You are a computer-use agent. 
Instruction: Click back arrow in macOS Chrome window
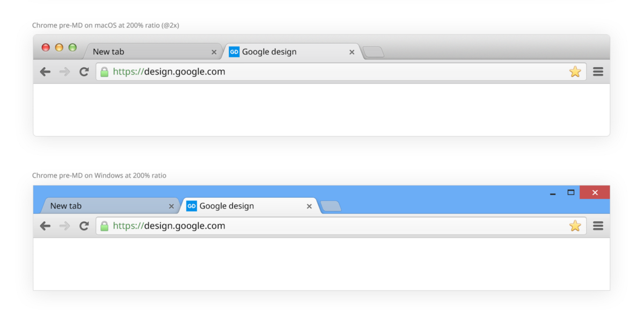[x=45, y=72]
